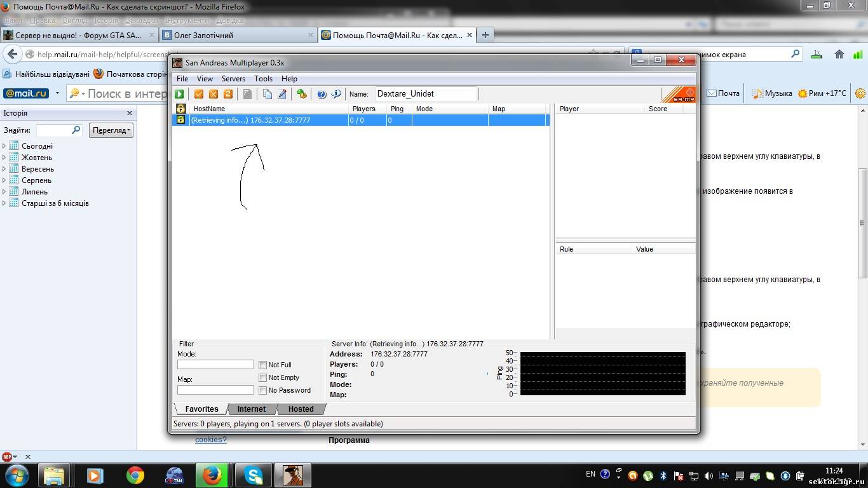This screenshot has width=868, height=488.
Task: Open the Почта link on Mail.ru toolbar
Action: click(723, 93)
